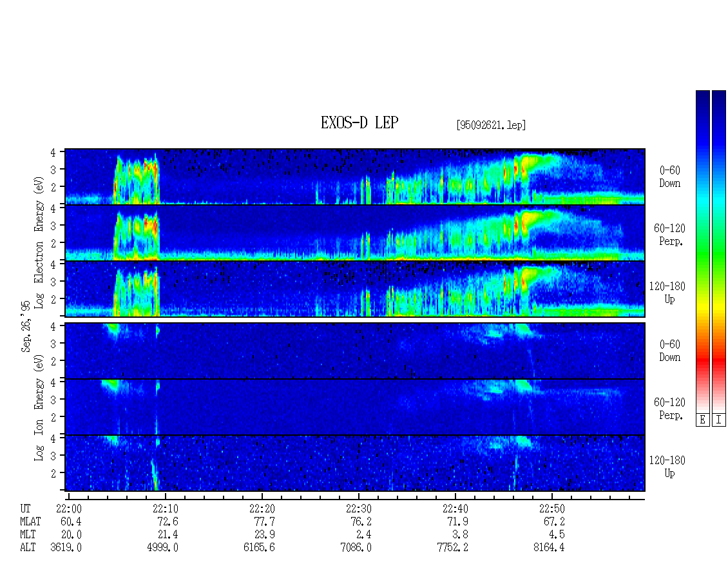Click the EXOS-D LEP plot title
728x564 pixels.
coord(359,122)
